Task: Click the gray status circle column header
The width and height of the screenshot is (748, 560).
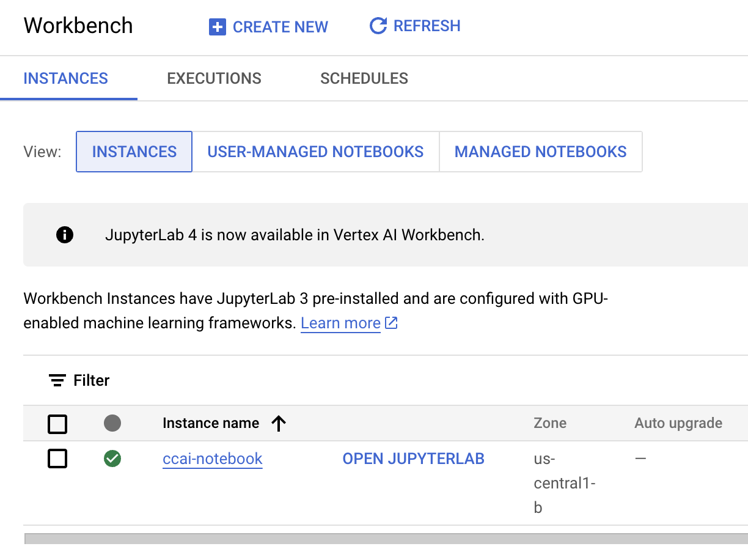Action: (x=112, y=423)
